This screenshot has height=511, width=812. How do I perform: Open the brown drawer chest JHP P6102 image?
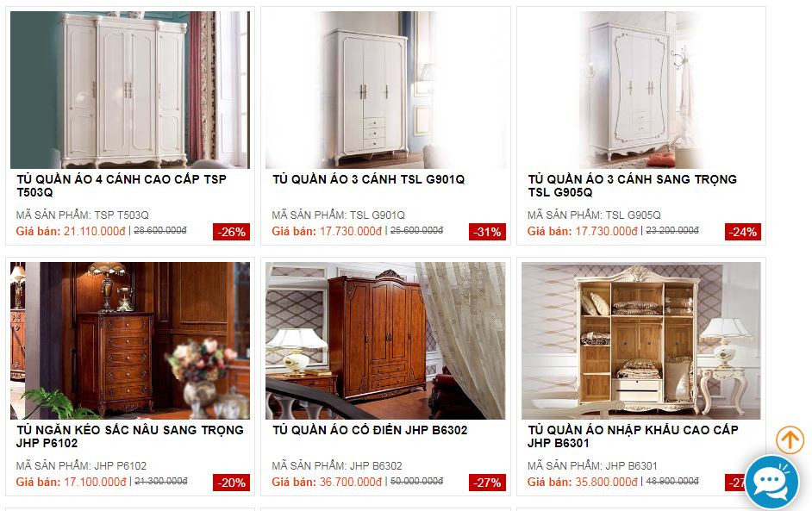pos(130,340)
